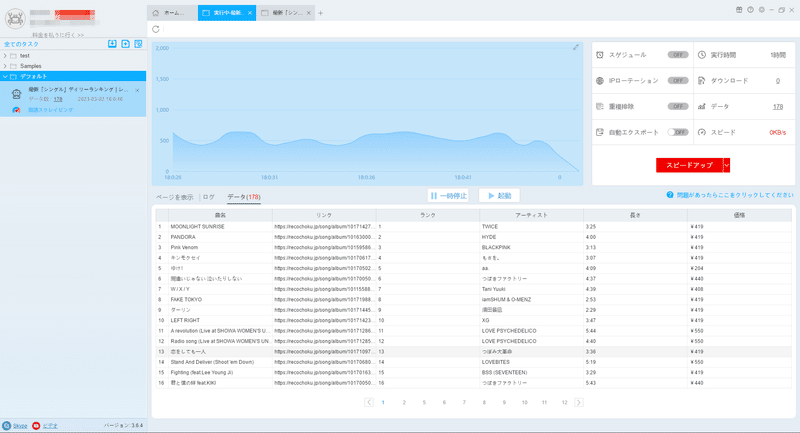Click the help circle icon in title bar
Image resolution: width=800 pixels, height=433 pixels.
tap(751, 10)
